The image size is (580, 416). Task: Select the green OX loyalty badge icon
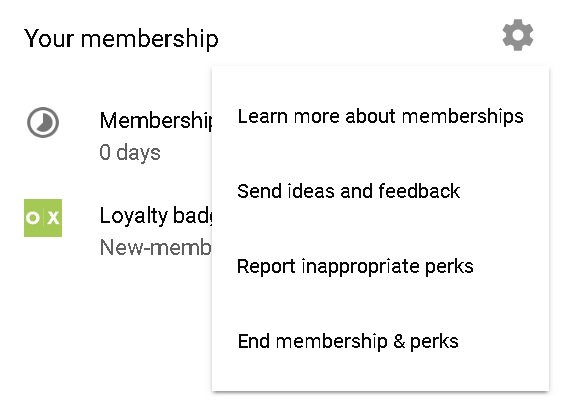click(43, 218)
